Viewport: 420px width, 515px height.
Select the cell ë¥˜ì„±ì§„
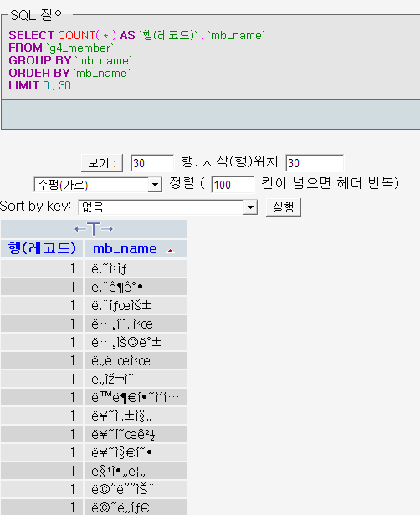tap(136, 416)
